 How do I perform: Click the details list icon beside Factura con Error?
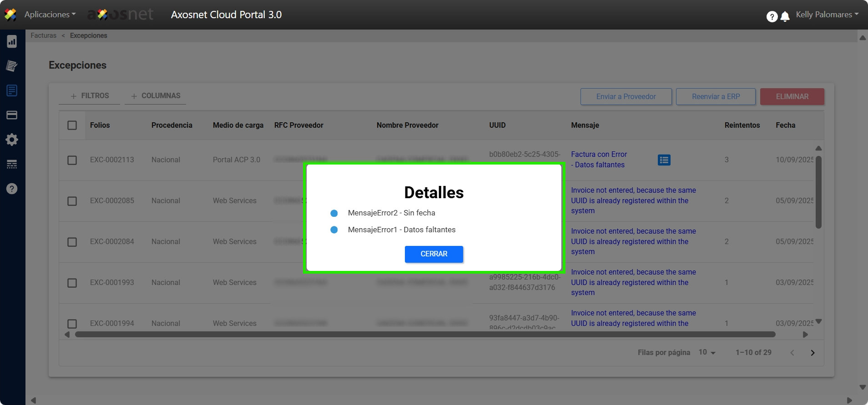tap(664, 160)
